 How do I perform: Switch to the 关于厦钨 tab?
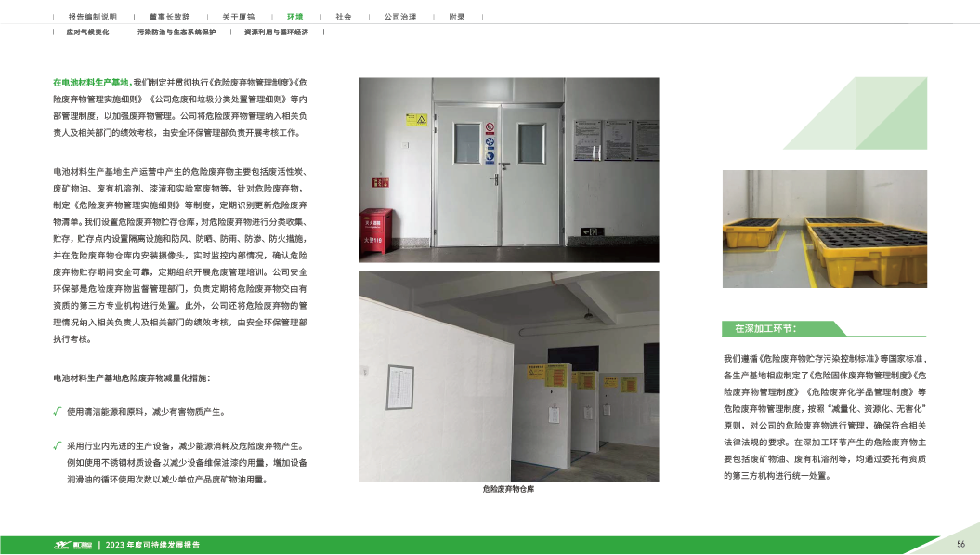tap(238, 17)
